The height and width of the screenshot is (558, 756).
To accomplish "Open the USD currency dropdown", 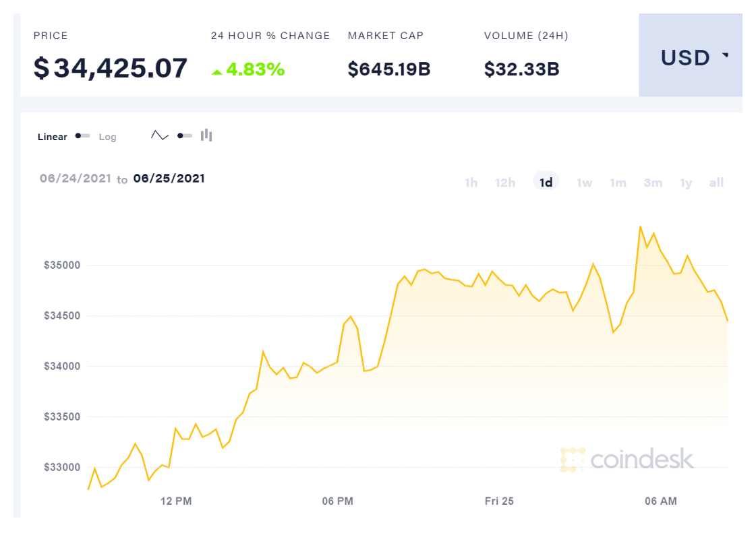I will click(691, 58).
